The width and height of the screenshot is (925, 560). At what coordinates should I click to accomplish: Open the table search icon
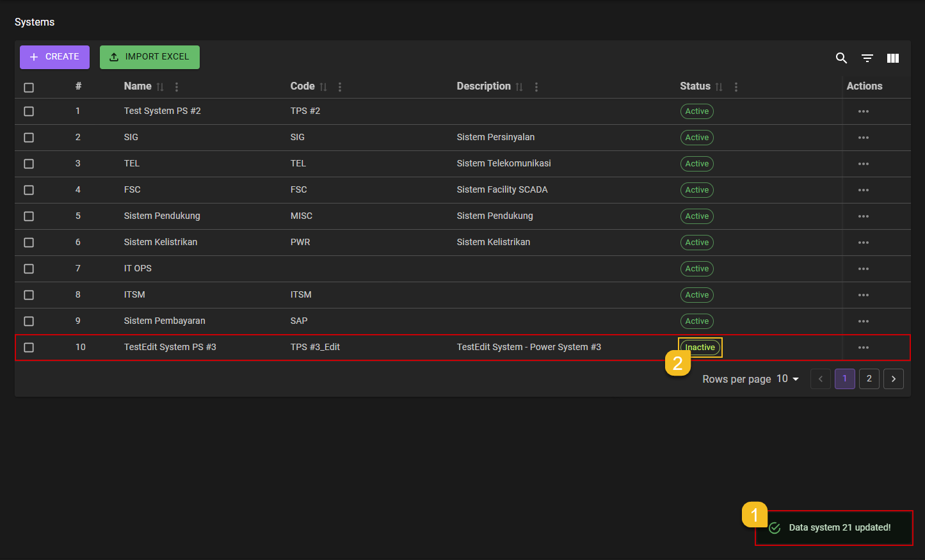841,58
